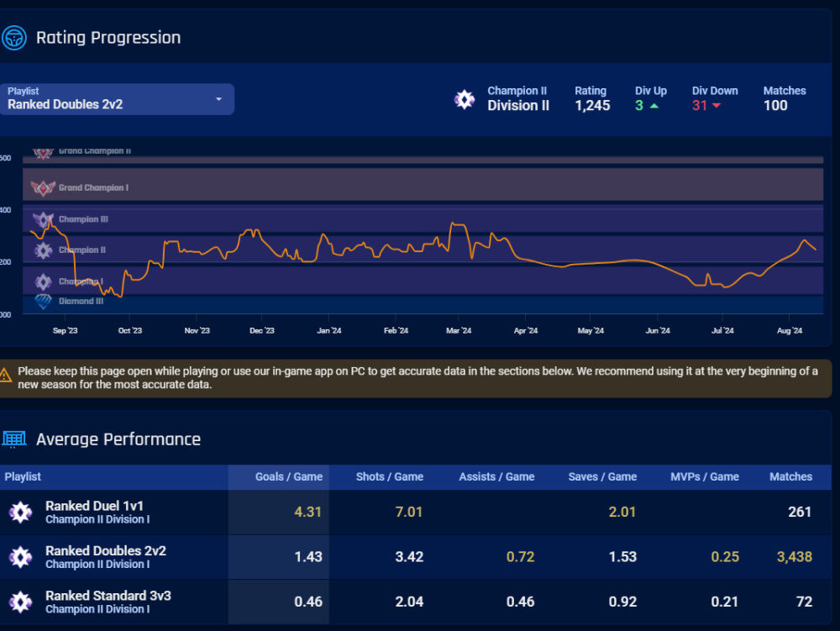Select the Ranked Duel 1v1 row title
Image resolution: width=840 pixels, height=631 pixels.
click(94, 506)
